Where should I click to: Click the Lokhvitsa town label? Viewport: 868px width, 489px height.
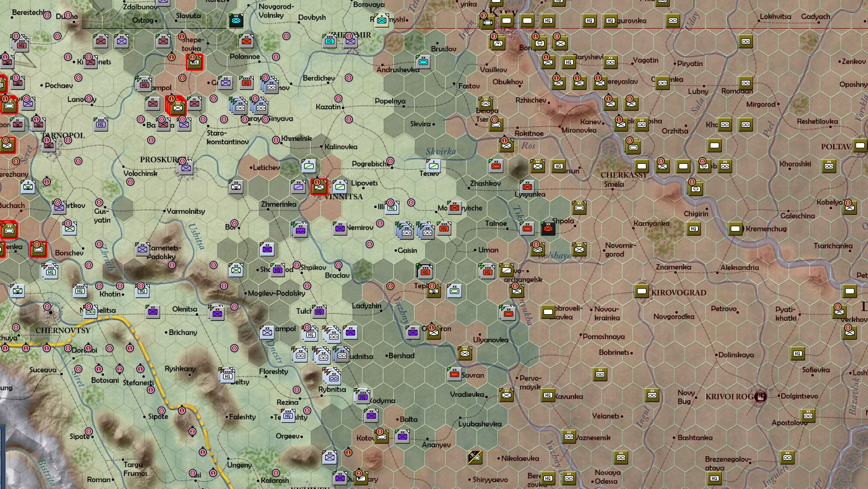click(x=775, y=17)
